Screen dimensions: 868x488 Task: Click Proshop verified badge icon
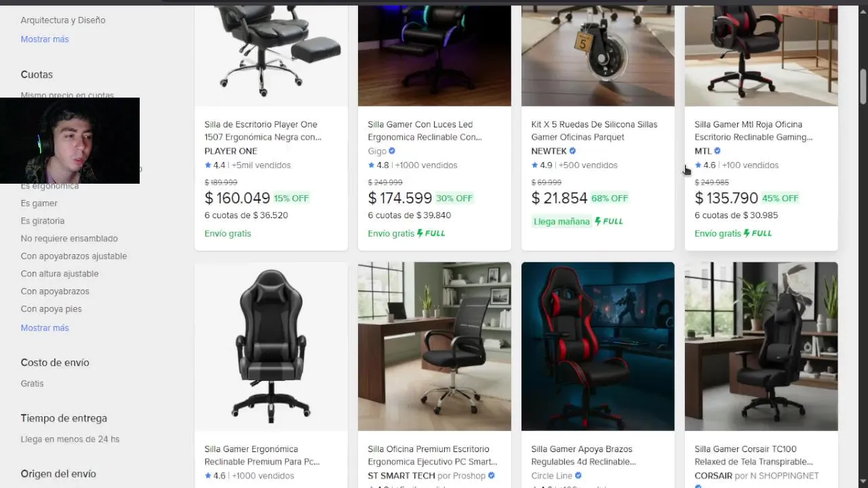[x=492, y=476]
